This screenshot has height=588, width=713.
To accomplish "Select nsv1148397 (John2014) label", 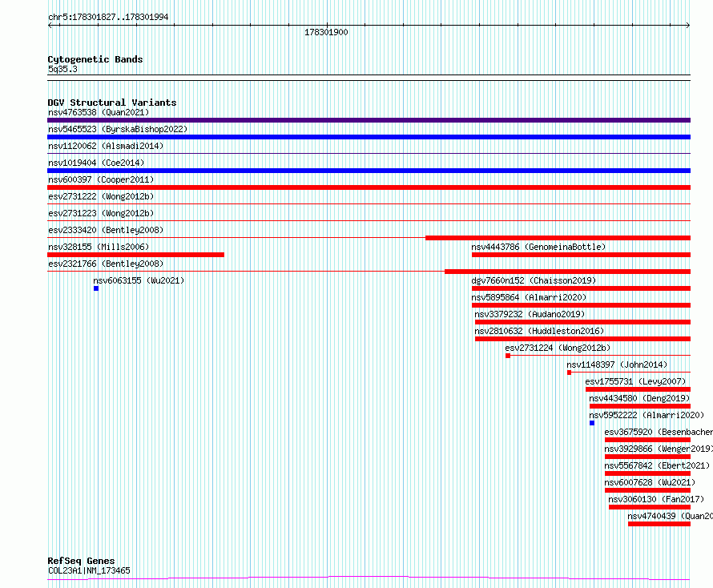I will pyautogui.click(x=617, y=364).
